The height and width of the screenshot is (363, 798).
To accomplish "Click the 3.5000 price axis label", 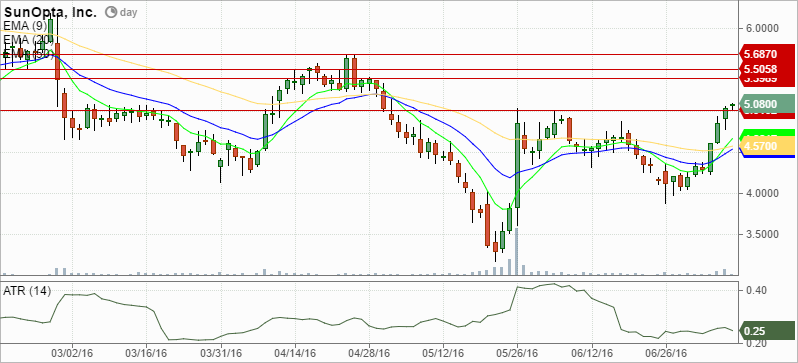I will (761, 235).
